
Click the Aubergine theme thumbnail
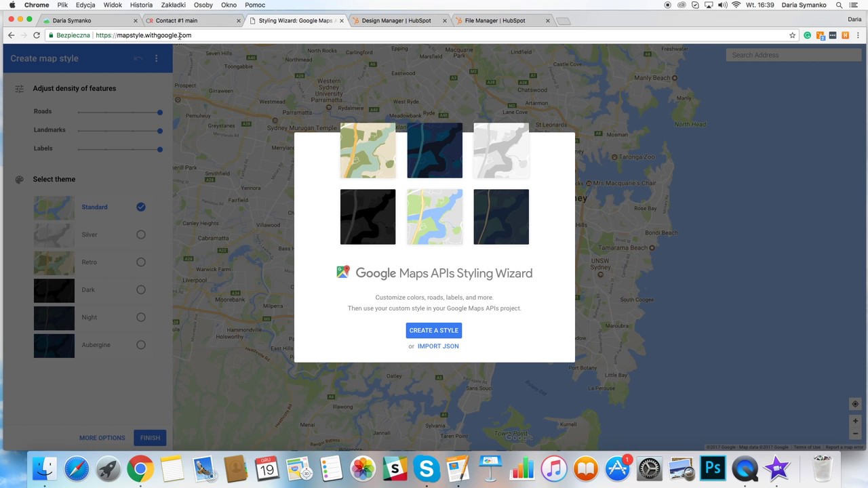[x=54, y=345]
